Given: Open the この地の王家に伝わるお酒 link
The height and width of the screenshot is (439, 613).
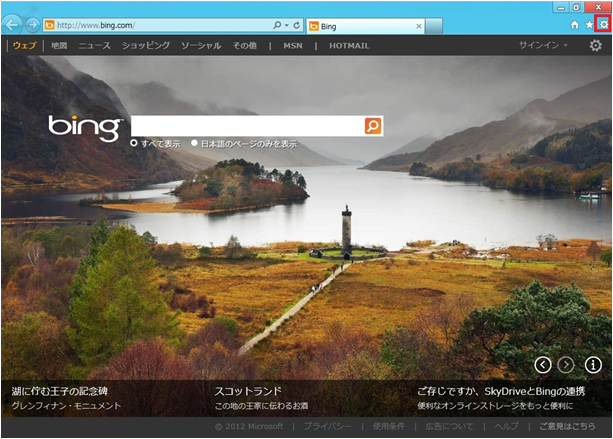Looking at the screenshot, I should [261, 406].
